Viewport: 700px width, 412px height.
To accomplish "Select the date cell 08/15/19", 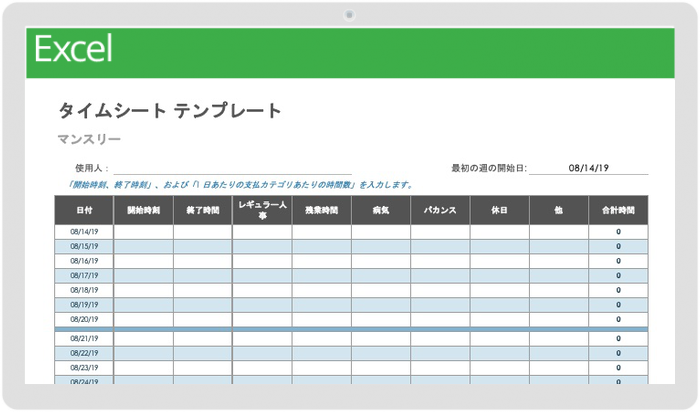I will click(x=84, y=246).
